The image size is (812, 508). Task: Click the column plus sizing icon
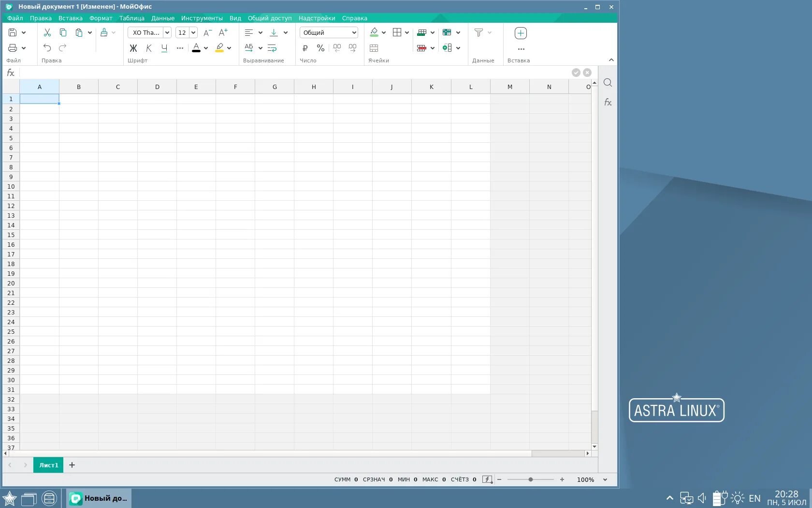(x=447, y=48)
